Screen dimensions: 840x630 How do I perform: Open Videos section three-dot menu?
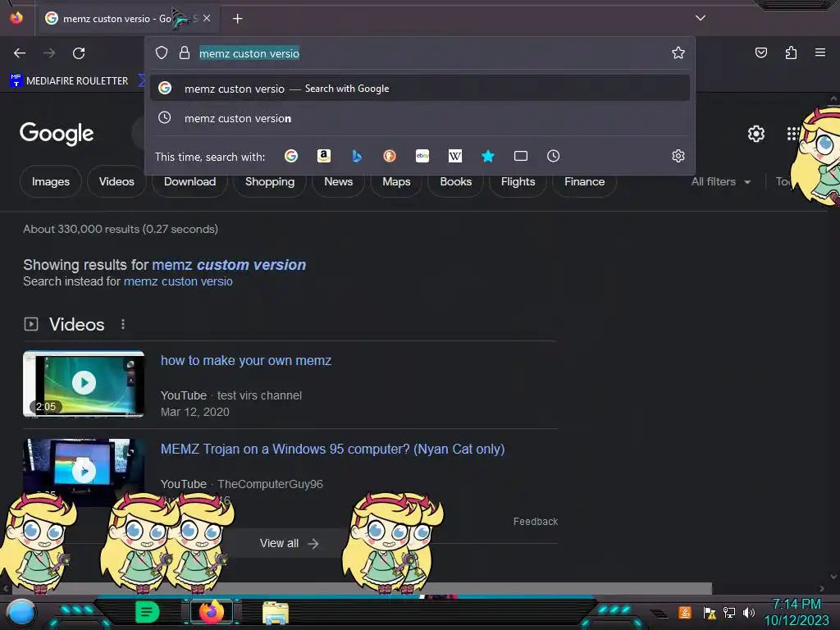pos(123,324)
